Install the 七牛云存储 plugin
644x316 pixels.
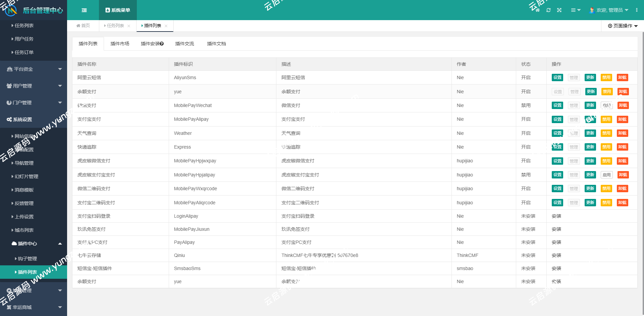pos(556,255)
